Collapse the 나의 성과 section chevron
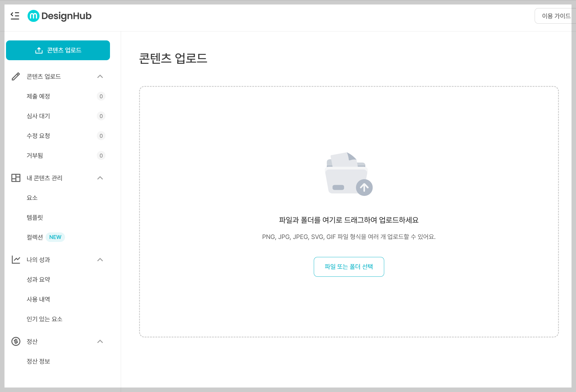Image resolution: width=576 pixels, height=392 pixels. [100, 260]
